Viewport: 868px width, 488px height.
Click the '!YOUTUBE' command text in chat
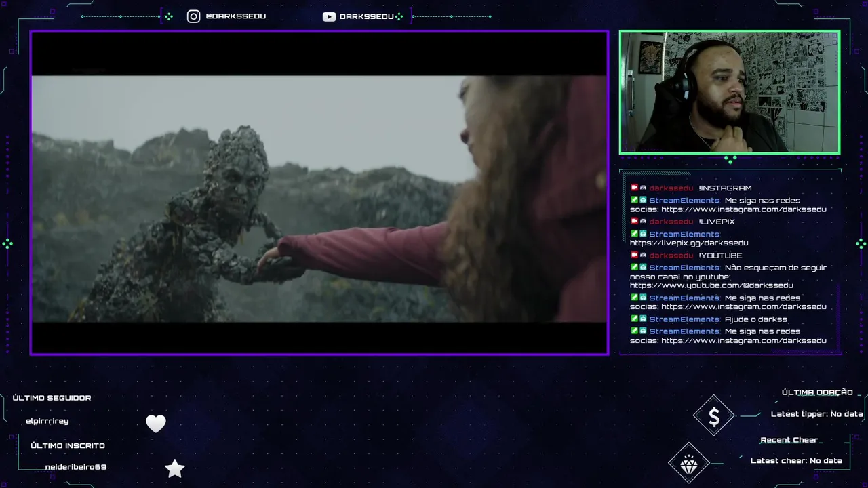720,256
